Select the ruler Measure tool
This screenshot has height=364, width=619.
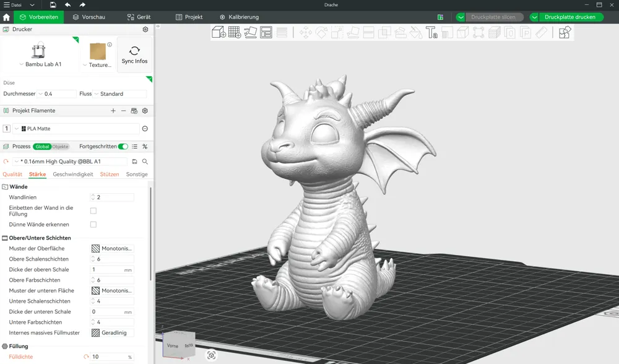click(541, 32)
